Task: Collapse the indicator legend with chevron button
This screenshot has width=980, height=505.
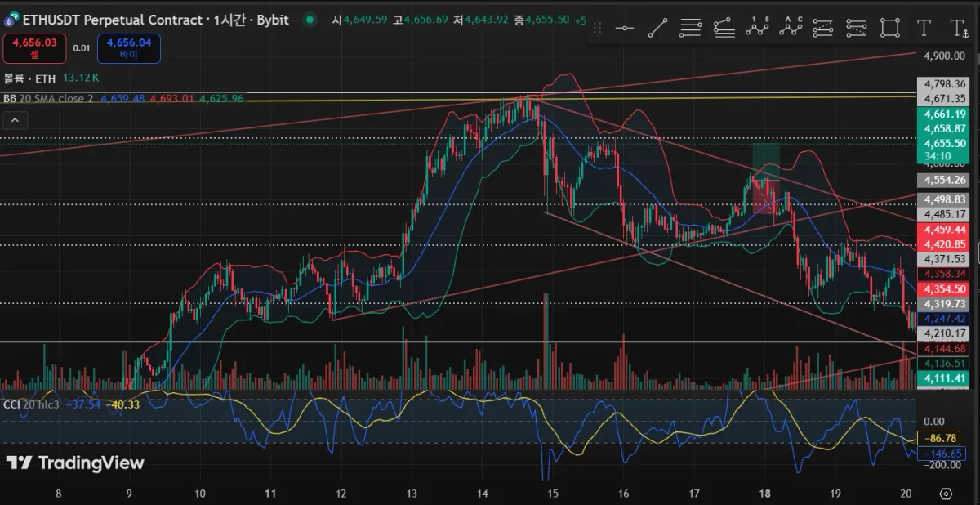Action: 16,120
